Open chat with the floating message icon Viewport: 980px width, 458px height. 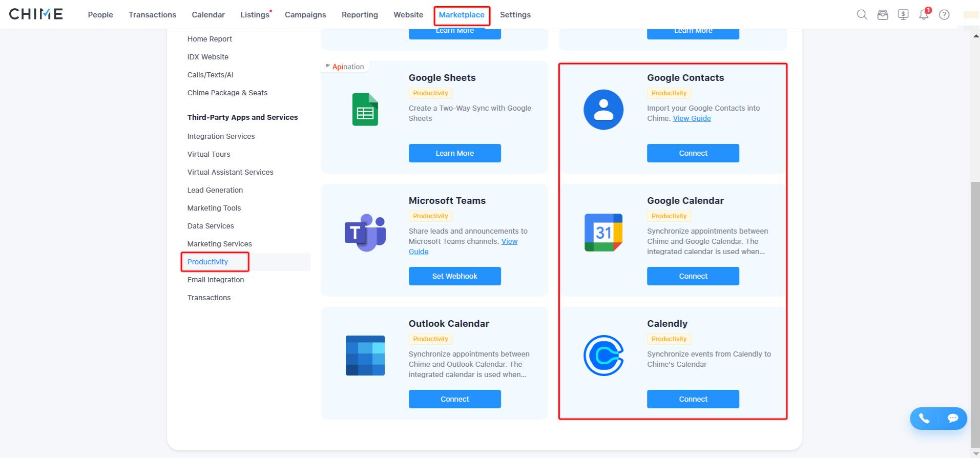coord(953,419)
